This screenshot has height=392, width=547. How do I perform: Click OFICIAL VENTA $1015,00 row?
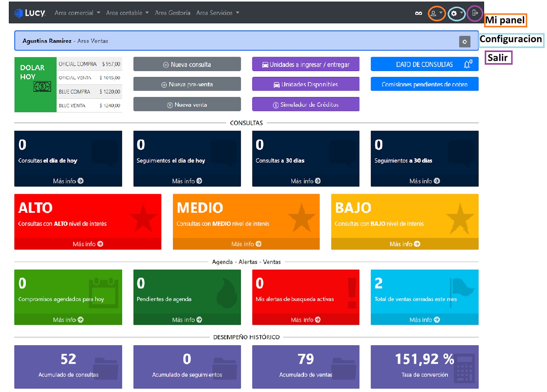click(x=89, y=78)
